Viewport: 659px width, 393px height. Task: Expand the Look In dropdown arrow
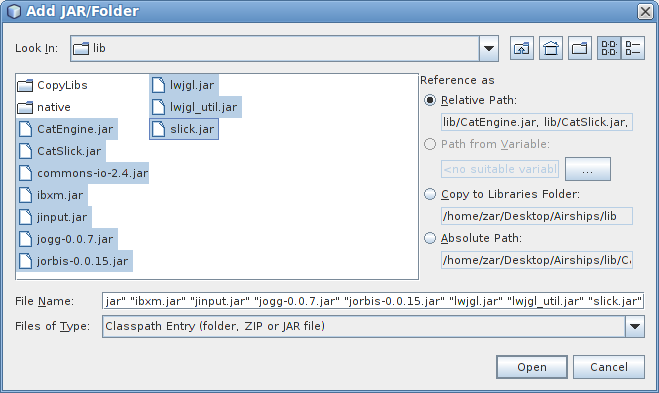tap(489, 48)
